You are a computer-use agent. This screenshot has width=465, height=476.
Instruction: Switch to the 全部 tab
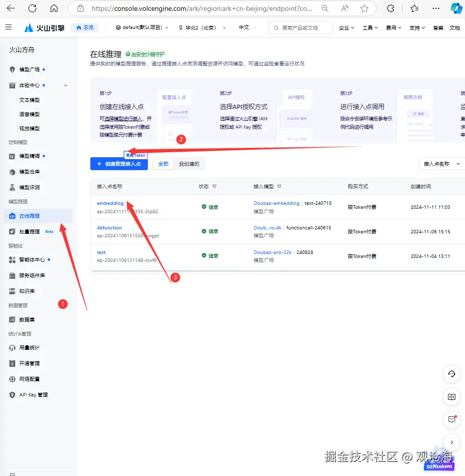164,164
